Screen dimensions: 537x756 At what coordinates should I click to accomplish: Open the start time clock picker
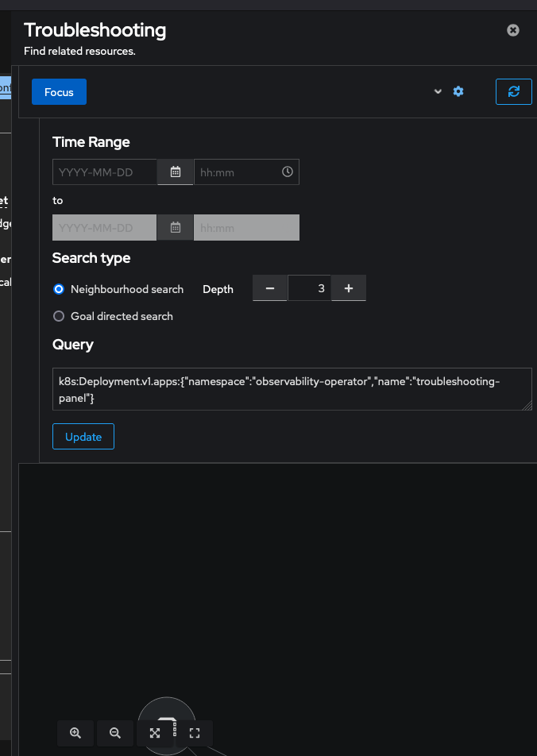pyautogui.click(x=288, y=172)
